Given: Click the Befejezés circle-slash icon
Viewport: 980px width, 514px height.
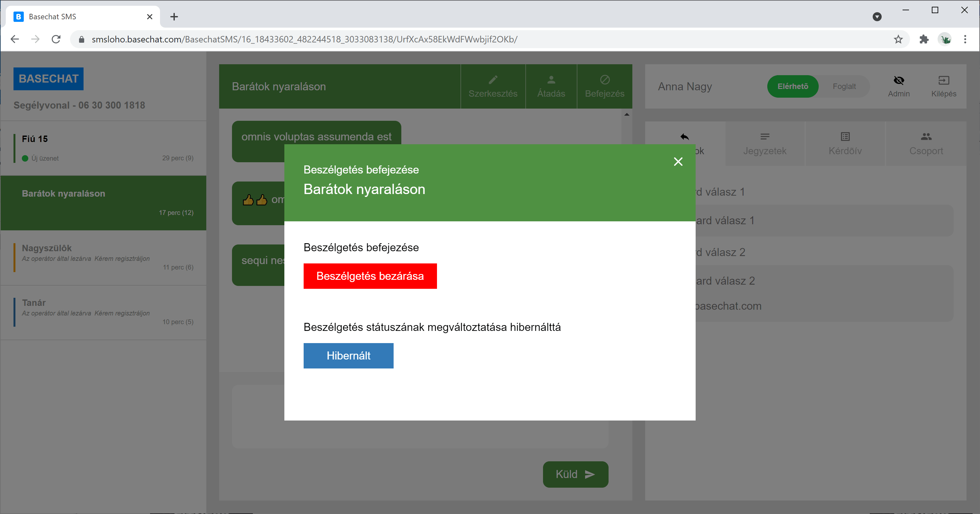Looking at the screenshot, I should (604, 80).
